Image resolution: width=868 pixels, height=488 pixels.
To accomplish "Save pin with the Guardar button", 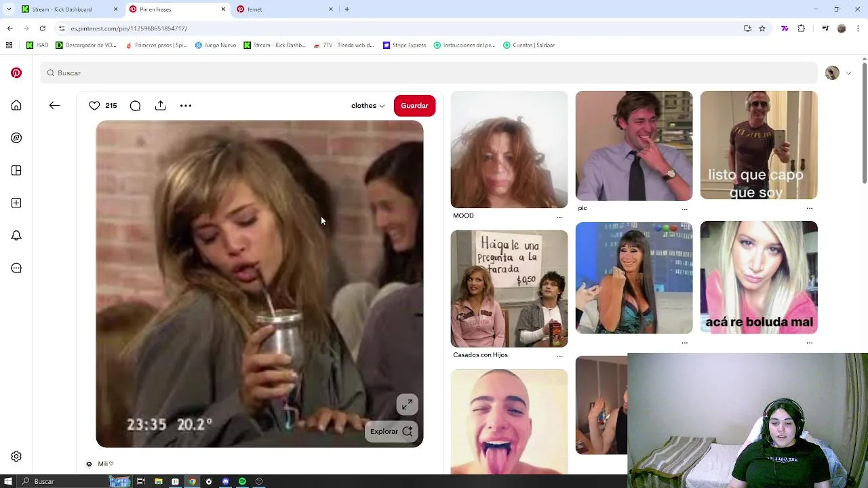I will click(414, 106).
